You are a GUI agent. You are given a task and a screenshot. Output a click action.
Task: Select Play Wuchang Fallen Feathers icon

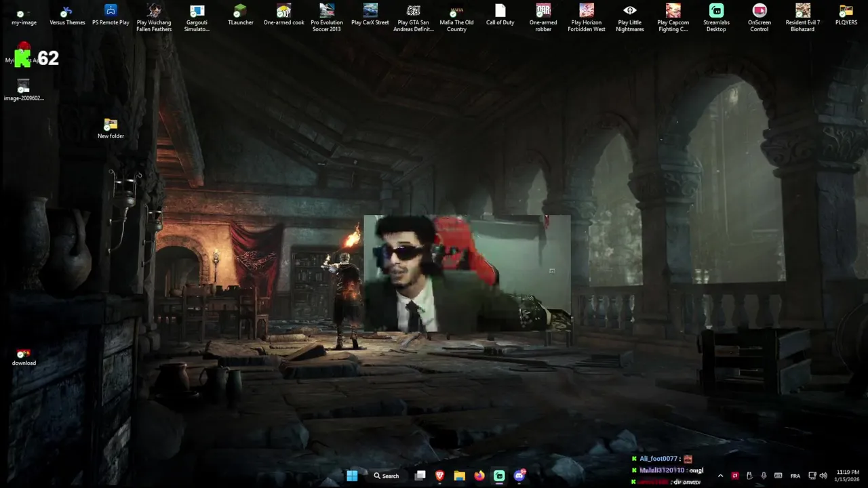click(x=154, y=18)
